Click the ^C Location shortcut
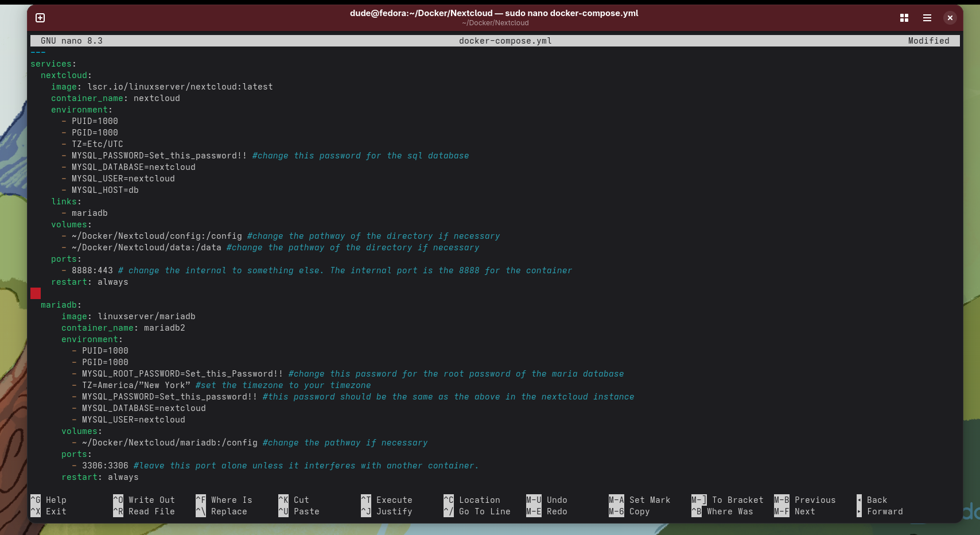This screenshot has height=535, width=980. pyautogui.click(x=472, y=500)
